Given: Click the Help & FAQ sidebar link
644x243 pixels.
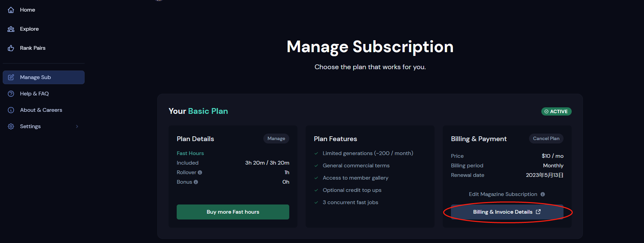Looking at the screenshot, I should click(34, 94).
